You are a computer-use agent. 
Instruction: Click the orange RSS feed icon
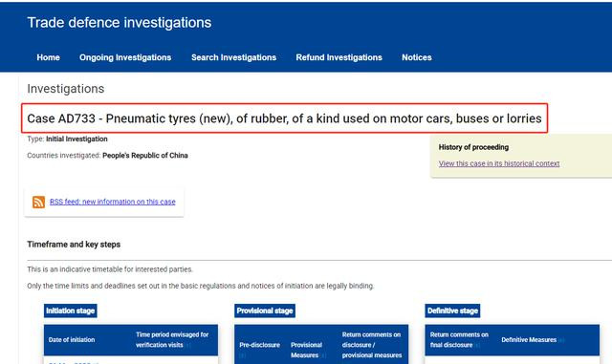(38, 202)
